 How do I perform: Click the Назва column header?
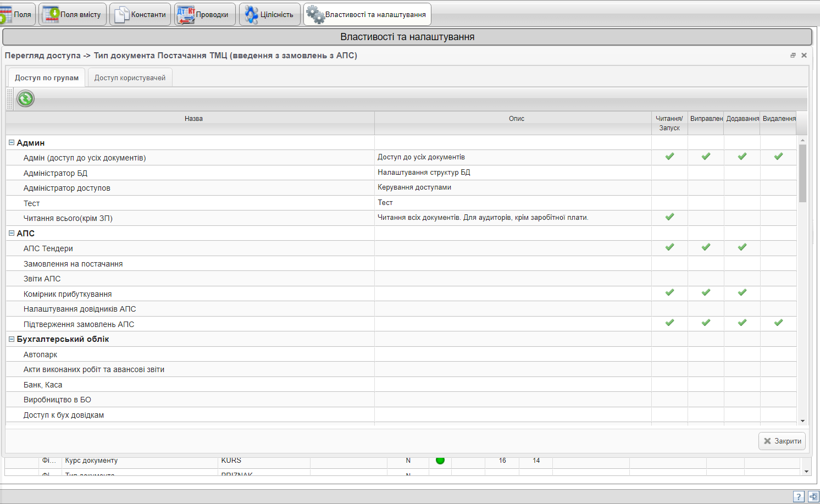[190, 123]
